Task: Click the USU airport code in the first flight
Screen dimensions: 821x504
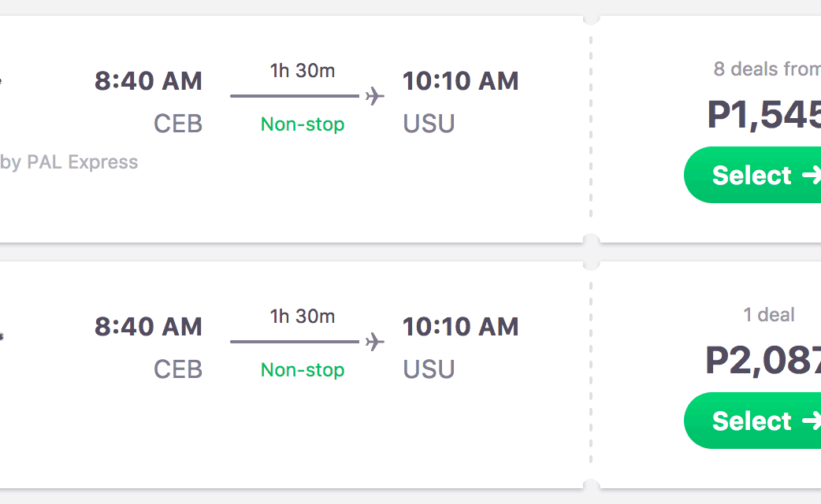Action: (x=429, y=124)
